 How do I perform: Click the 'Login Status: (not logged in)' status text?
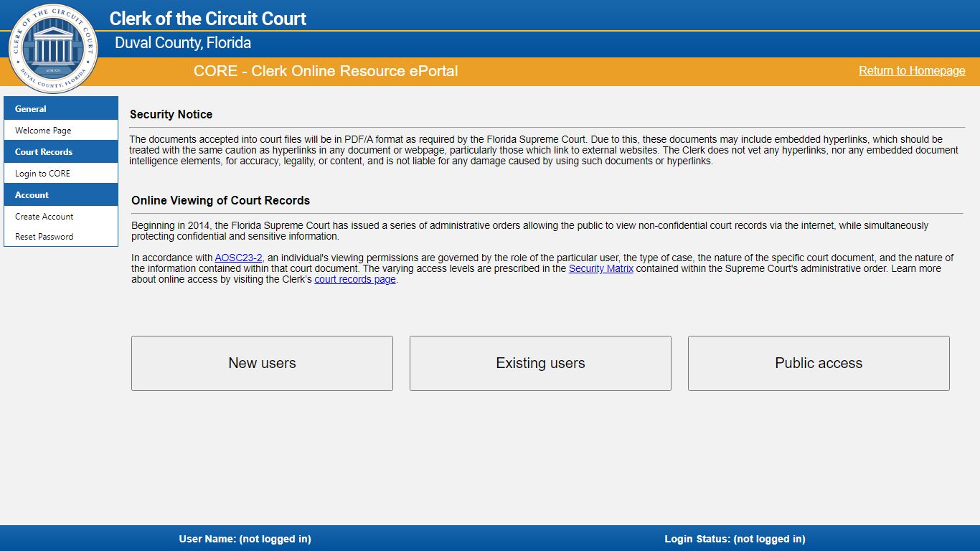[x=735, y=539]
